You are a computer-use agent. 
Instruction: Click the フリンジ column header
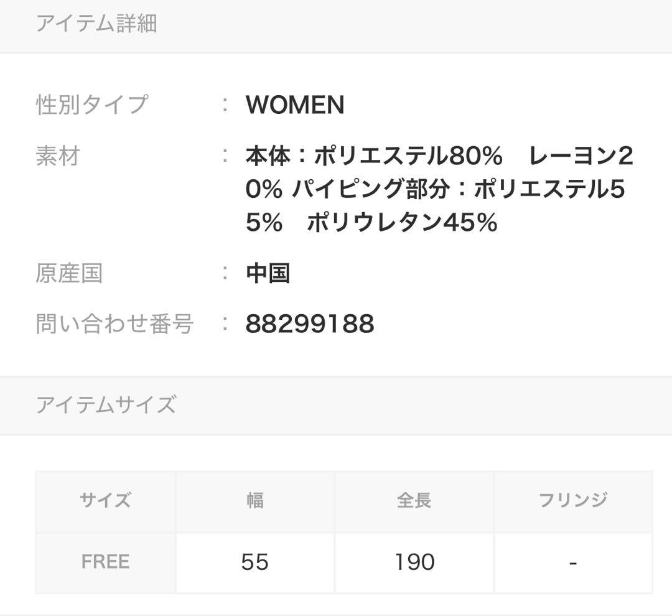pyautogui.click(x=573, y=500)
